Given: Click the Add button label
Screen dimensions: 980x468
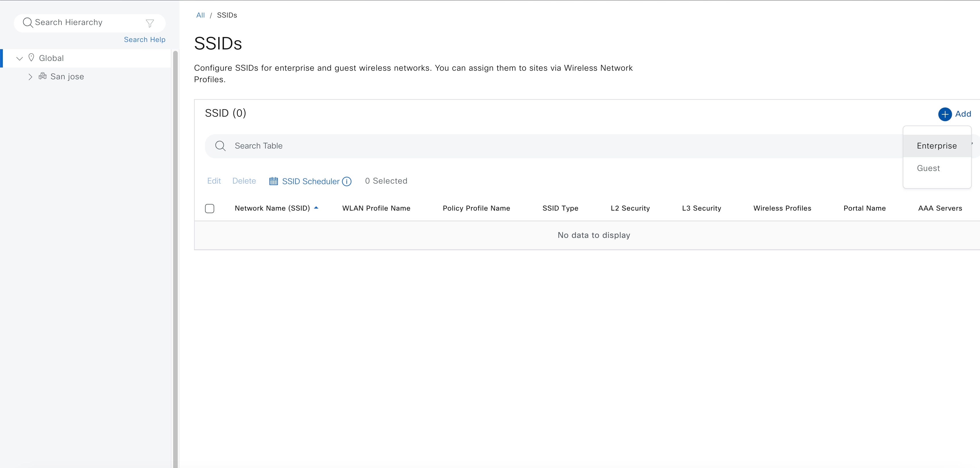Looking at the screenshot, I should click(963, 114).
